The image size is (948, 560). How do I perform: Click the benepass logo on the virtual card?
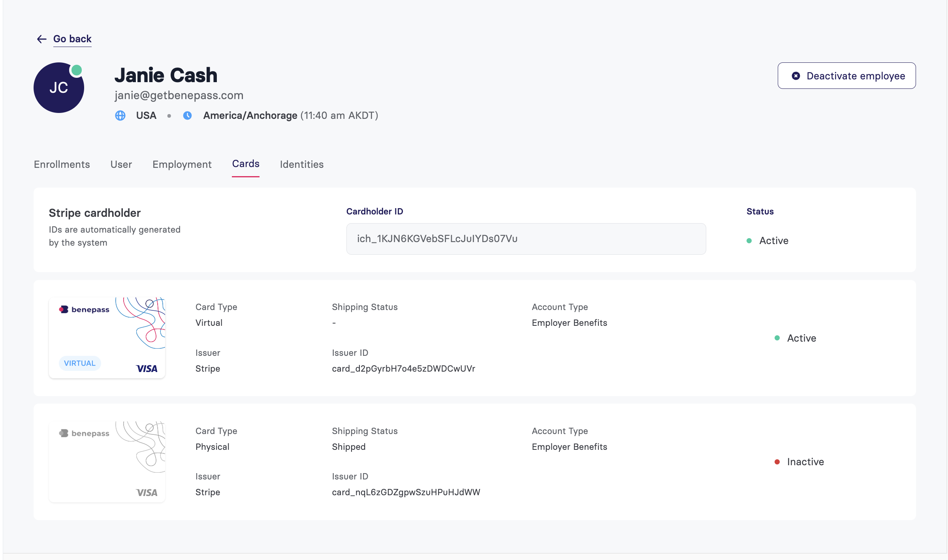[84, 310]
